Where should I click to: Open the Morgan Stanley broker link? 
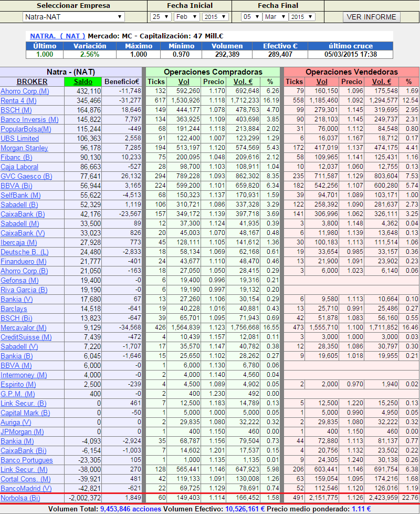click(x=24, y=148)
